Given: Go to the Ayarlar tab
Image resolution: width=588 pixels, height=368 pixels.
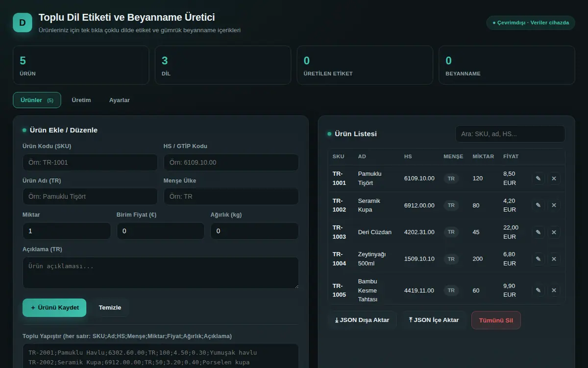Looking at the screenshot, I should (x=120, y=100).
